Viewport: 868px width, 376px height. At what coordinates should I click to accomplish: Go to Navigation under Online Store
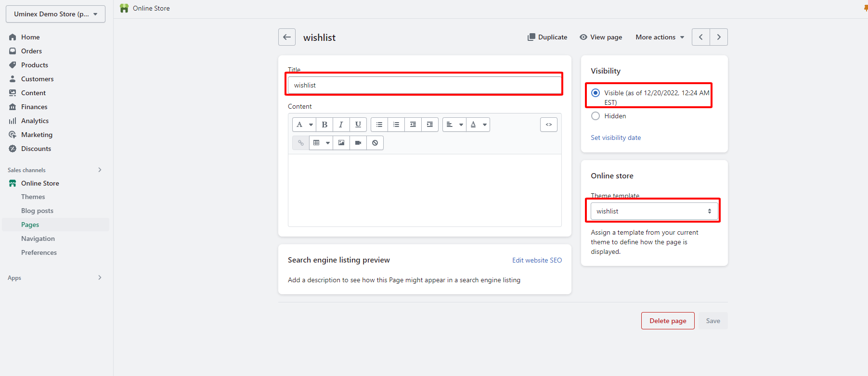pos(38,238)
